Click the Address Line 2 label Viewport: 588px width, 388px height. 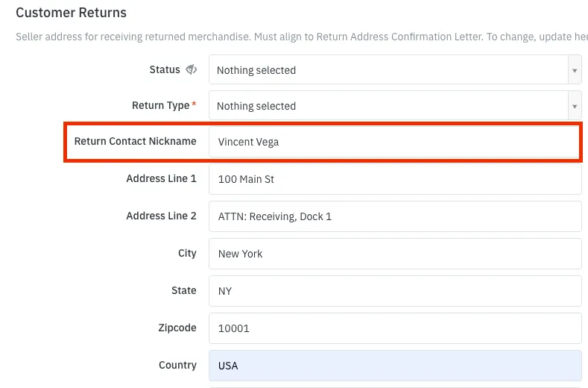161,216
